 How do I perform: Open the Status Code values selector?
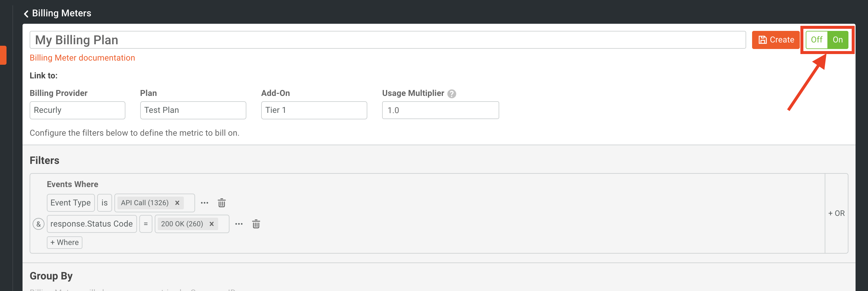[x=192, y=224]
